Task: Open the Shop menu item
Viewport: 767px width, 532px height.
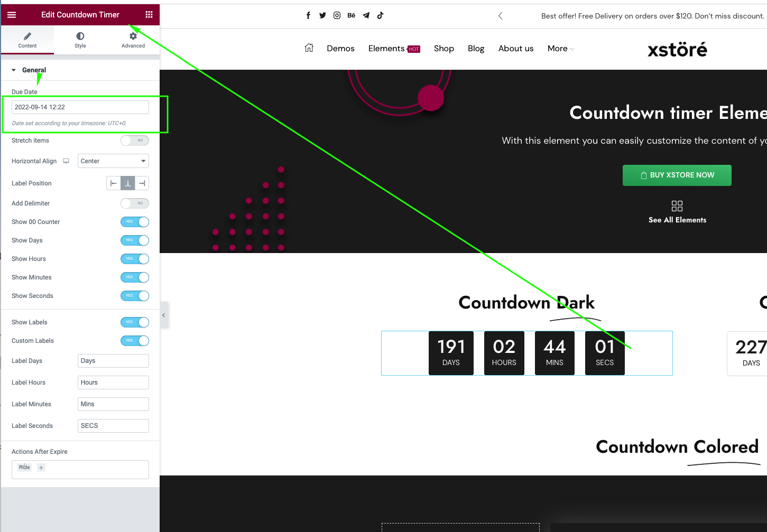Action: click(444, 49)
